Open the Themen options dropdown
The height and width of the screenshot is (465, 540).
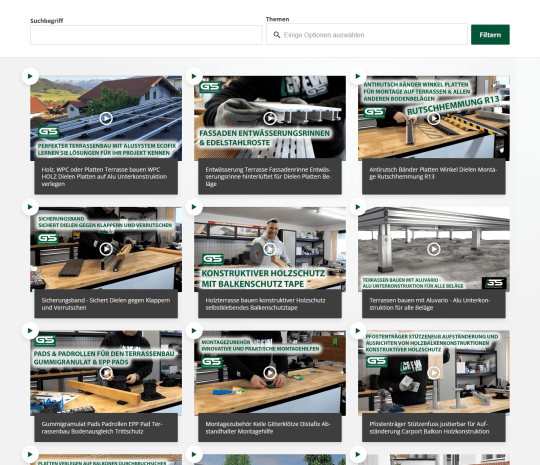tap(366, 34)
